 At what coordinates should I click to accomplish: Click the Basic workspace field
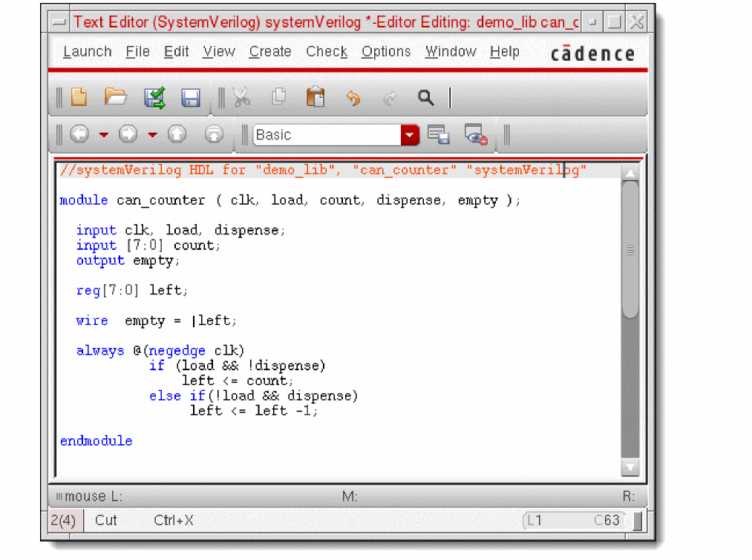coord(327,135)
